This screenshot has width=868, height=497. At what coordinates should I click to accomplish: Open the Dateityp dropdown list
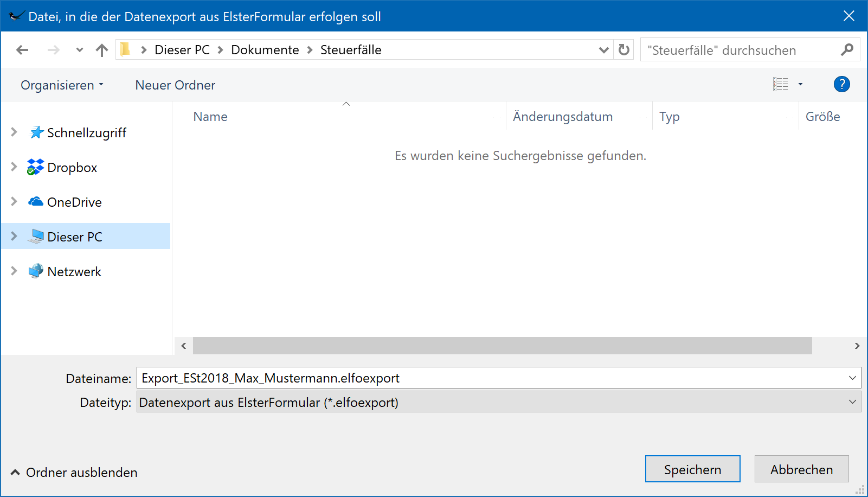point(852,402)
